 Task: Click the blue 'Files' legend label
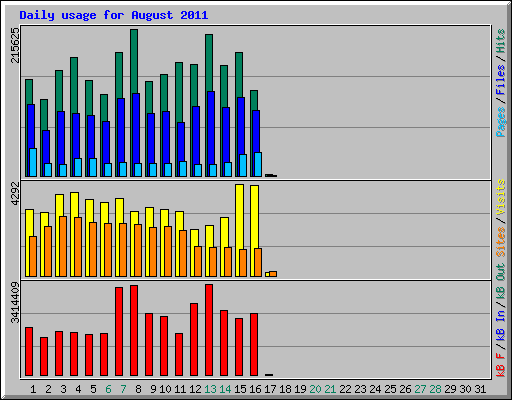(x=500, y=80)
